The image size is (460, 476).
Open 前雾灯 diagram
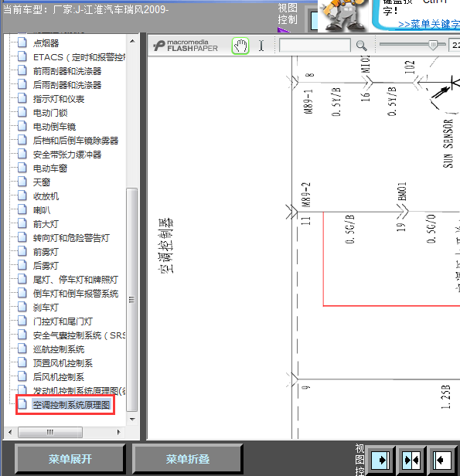click(x=46, y=252)
